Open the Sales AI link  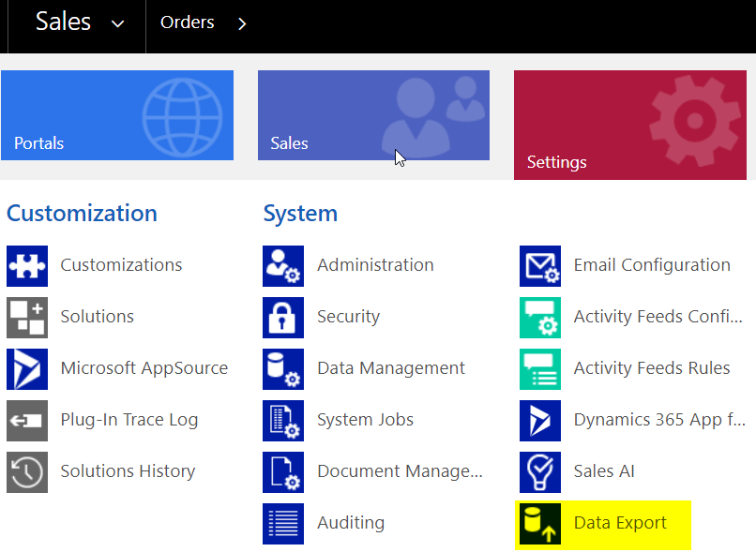[604, 471]
